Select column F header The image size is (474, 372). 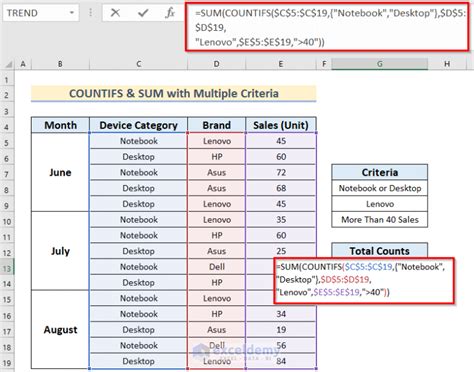324,64
